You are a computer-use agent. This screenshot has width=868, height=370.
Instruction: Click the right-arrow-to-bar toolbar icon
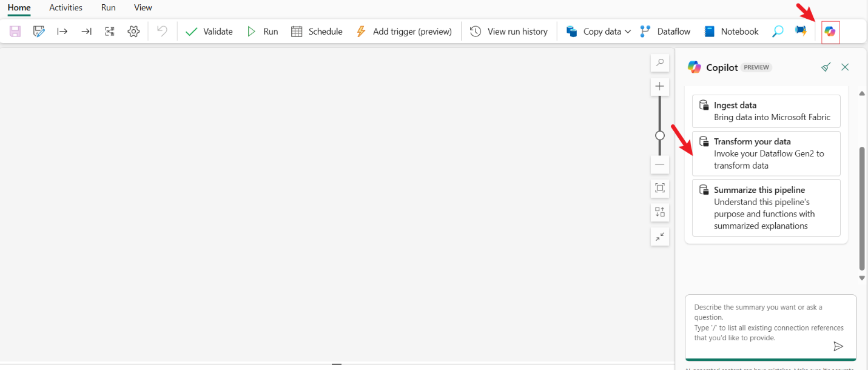(x=86, y=32)
